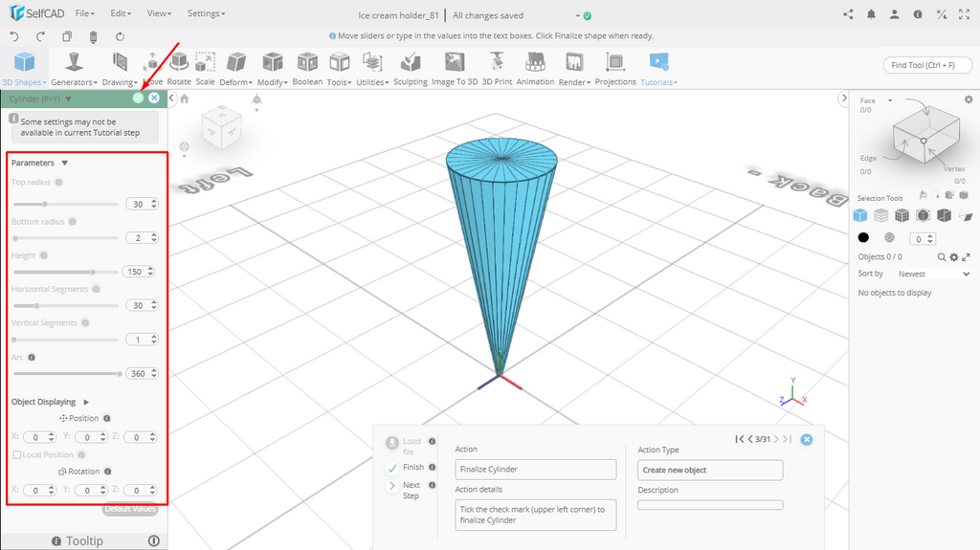Image resolution: width=980 pixels, height=550 pixels.
Task: Enable wireframe cube selection mode
Action: click(x=880, y=215)
